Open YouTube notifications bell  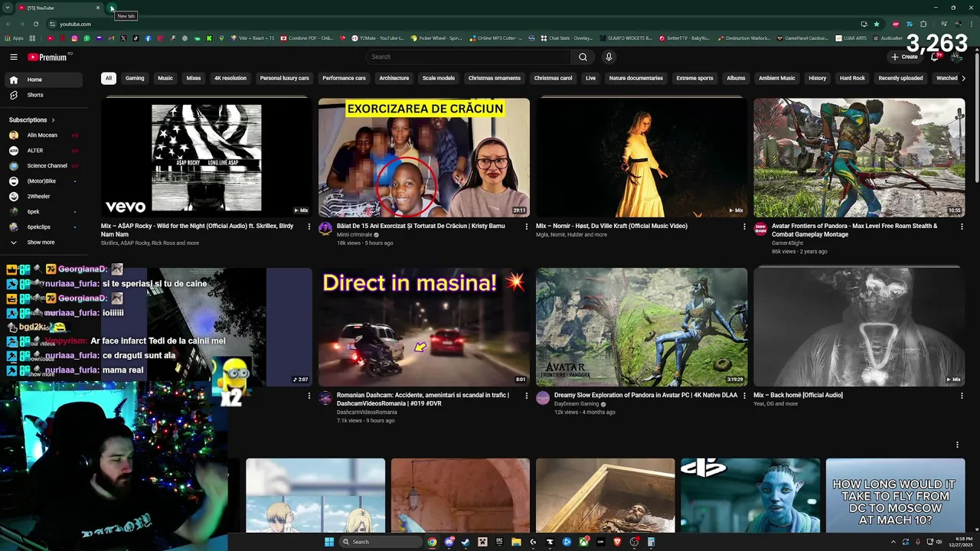935,57
